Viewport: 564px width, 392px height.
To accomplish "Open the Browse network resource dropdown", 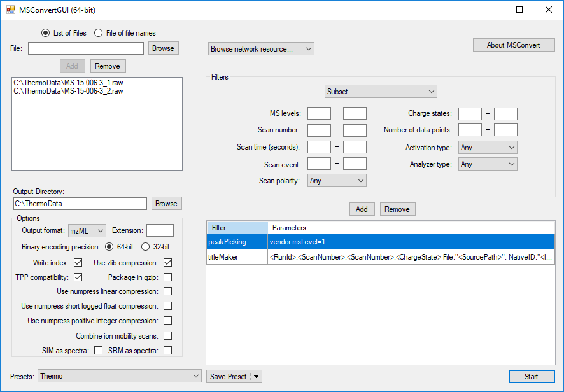I will coord(261,49).
